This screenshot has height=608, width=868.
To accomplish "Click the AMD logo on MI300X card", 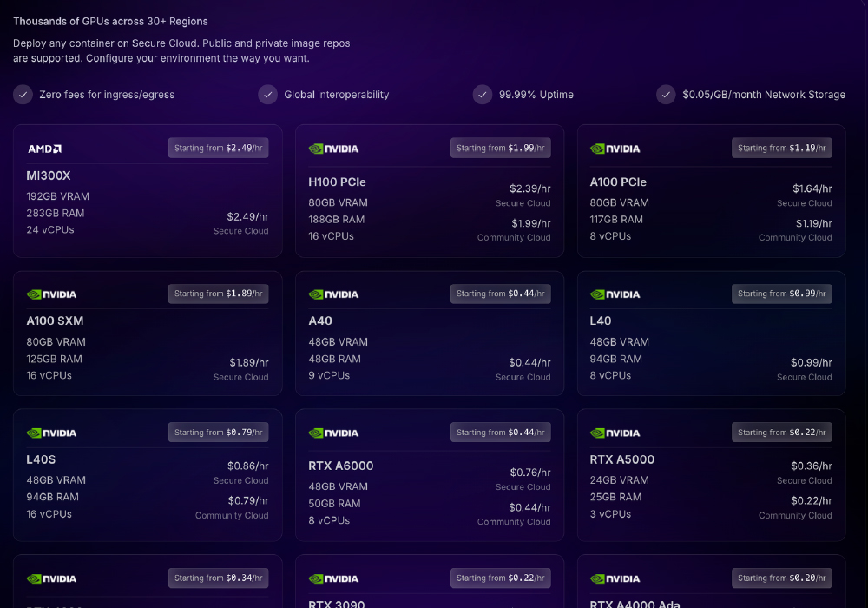I will 44,149.
